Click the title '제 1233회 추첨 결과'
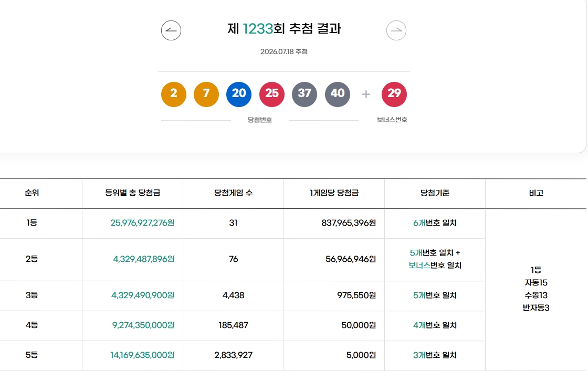 pyautogui.click(x=284, y=29)
